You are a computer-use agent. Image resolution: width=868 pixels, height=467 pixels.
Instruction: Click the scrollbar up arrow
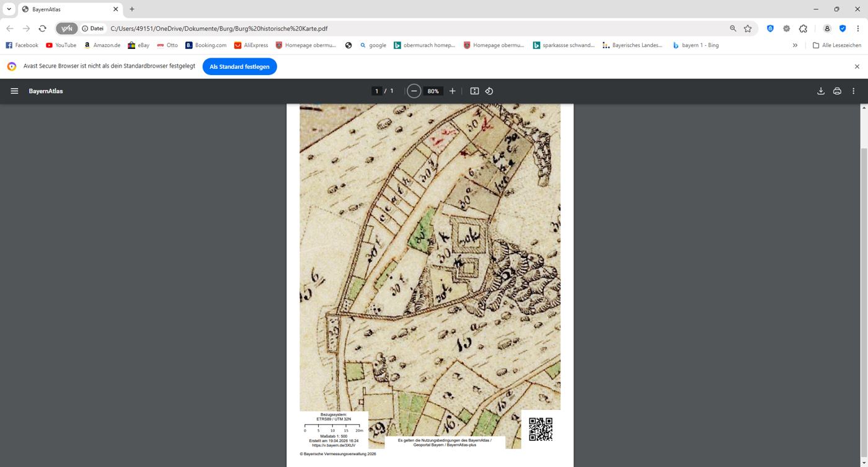pos(864,108)
